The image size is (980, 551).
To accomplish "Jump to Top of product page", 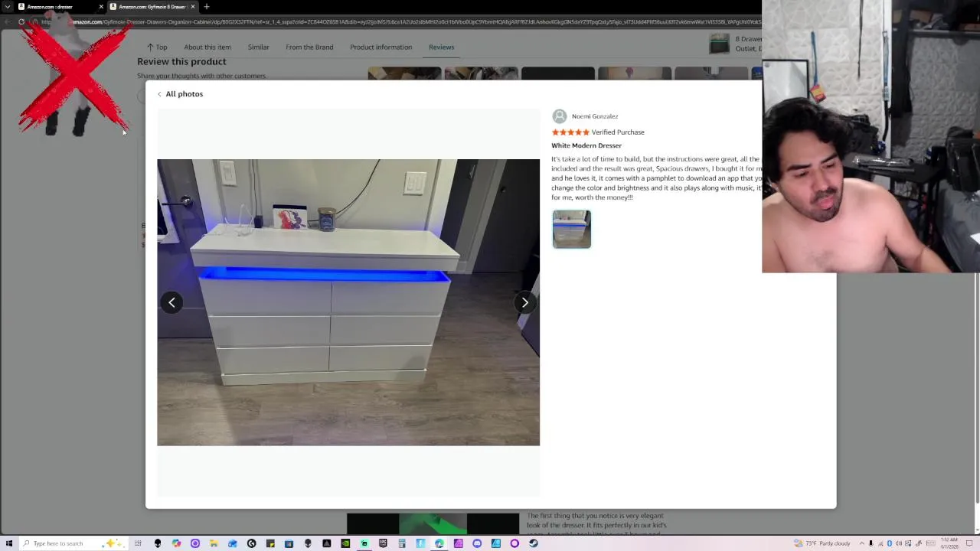I will 157,47.
